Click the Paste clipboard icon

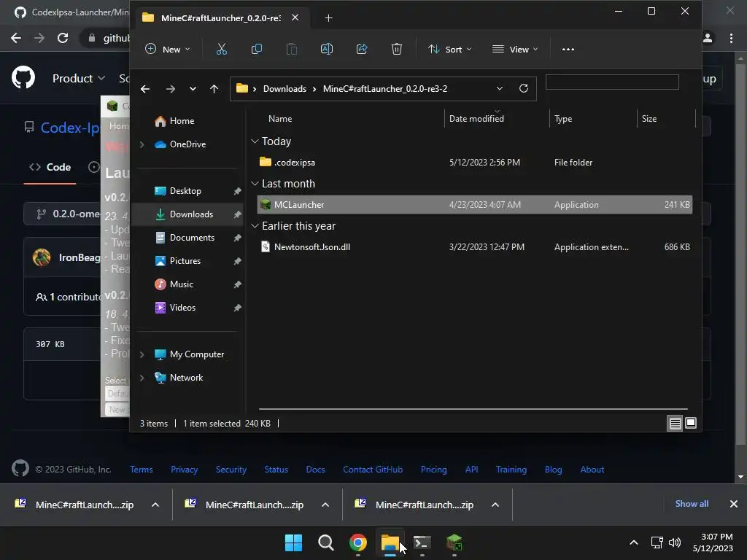(x=292, y=49)
